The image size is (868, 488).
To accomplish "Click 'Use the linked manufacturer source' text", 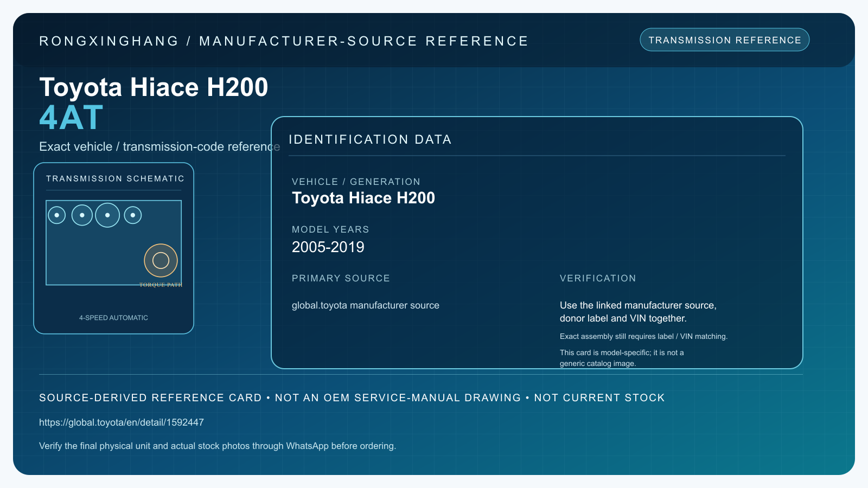I will (x=638, y=312).
